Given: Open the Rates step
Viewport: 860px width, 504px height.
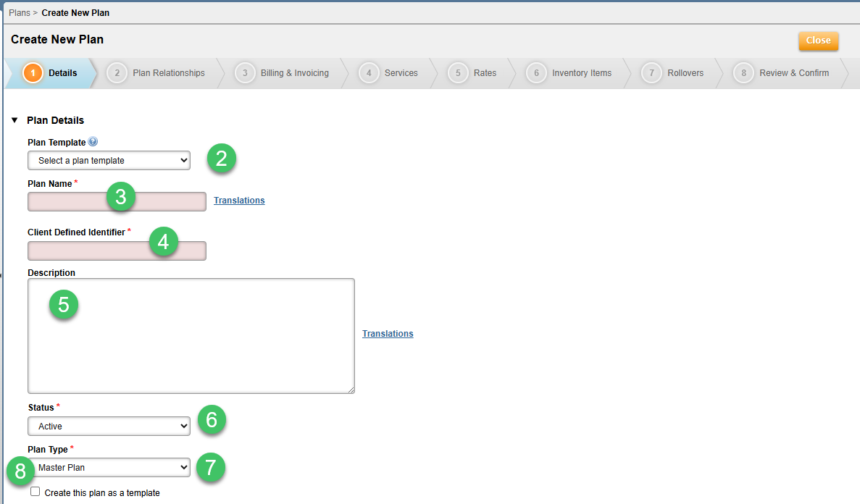Looking at the screenshot, I should 484,72.
